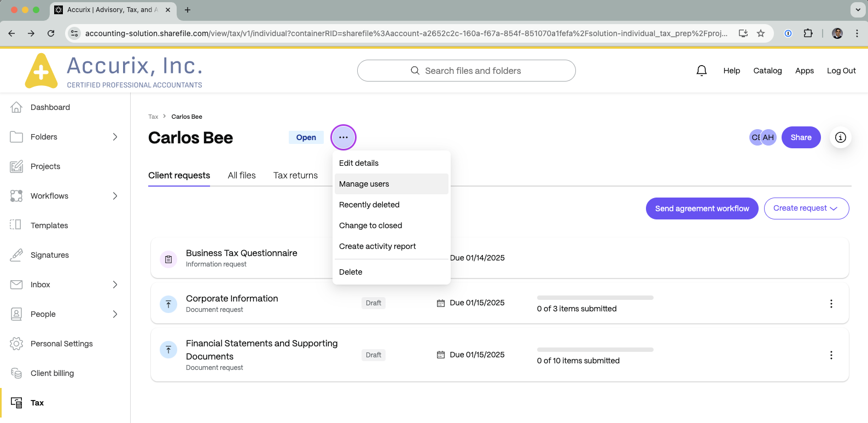Click the Client billing coins icon
Viewport: 868px width, 423px height.
[16, 373]
